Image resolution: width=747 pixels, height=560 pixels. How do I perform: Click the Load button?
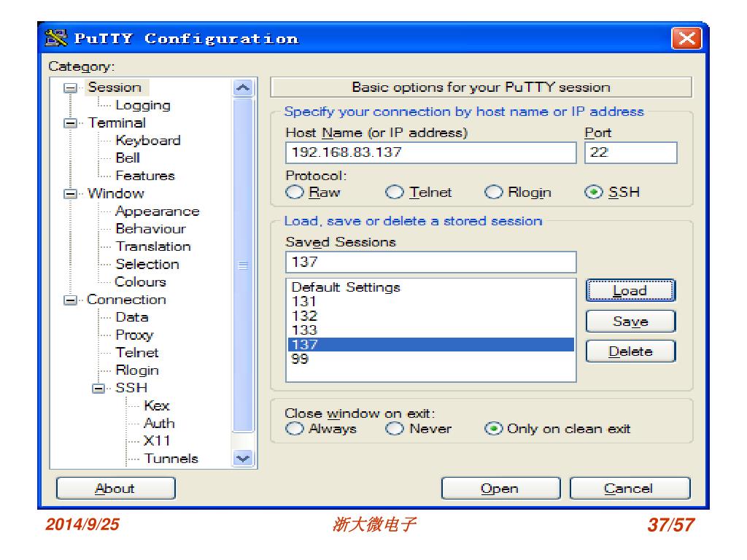coord(630,290)
